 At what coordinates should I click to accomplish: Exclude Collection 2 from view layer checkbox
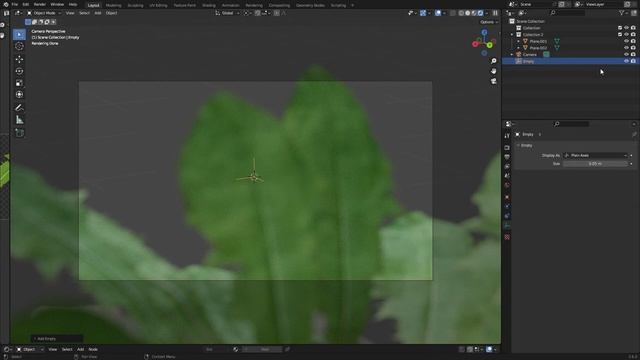[x=620, y=35]
